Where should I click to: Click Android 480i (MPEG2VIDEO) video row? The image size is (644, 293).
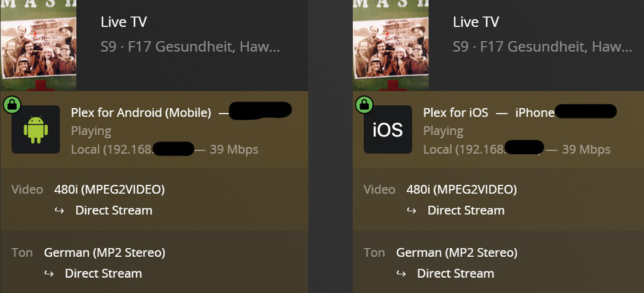(109, 190)
